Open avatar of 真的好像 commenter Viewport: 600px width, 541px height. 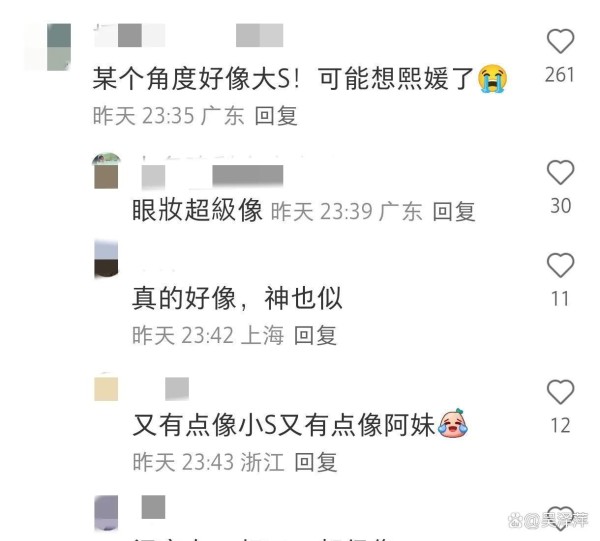click(106, 259)
